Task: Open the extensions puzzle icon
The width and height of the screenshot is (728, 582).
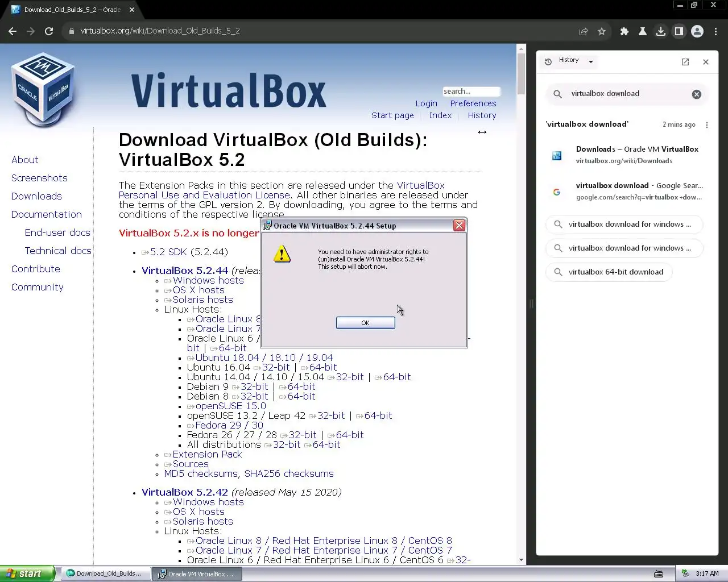Action: [x=624, y=31]
